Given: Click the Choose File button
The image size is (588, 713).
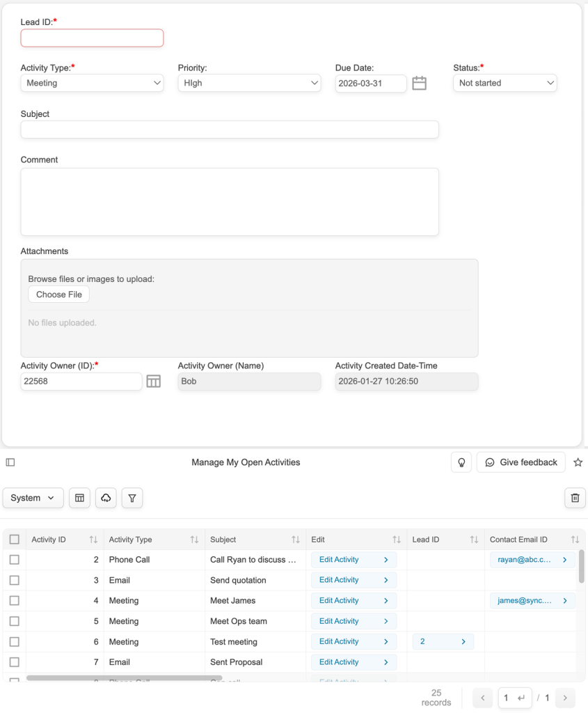Looking at the screenshot, I should click(59, 295).
